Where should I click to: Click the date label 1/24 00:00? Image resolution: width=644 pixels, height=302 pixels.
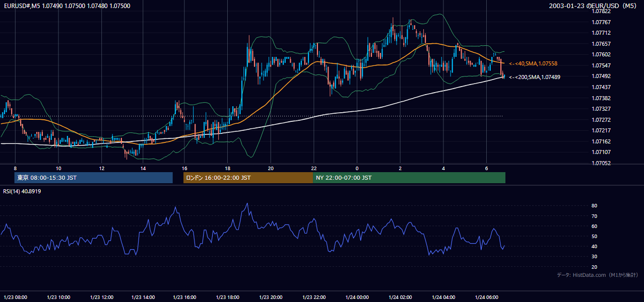coord(357,297)
